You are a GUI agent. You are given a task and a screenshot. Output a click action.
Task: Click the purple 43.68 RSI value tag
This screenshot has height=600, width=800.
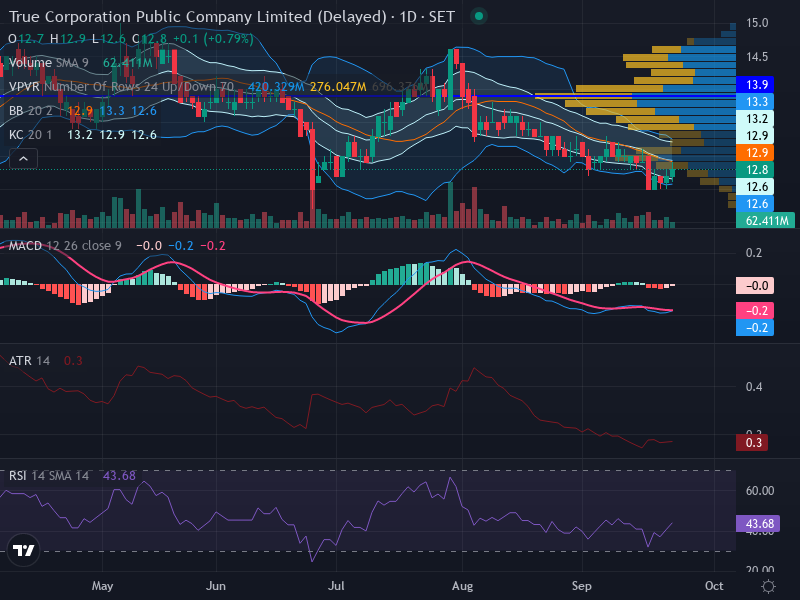(758, 523)
